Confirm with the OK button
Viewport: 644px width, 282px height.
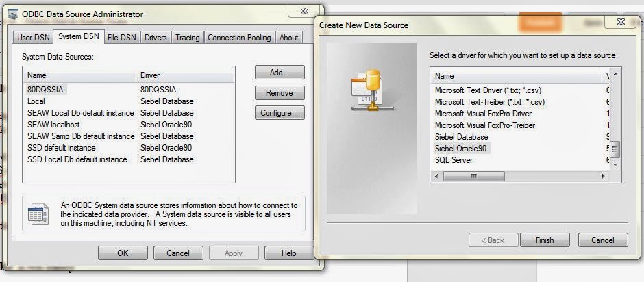tap(123, 253)
